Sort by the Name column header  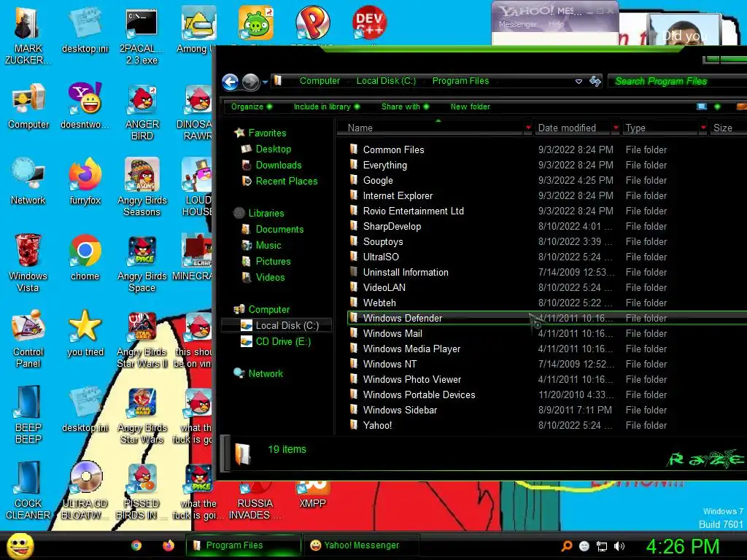[x=430, y=128]
